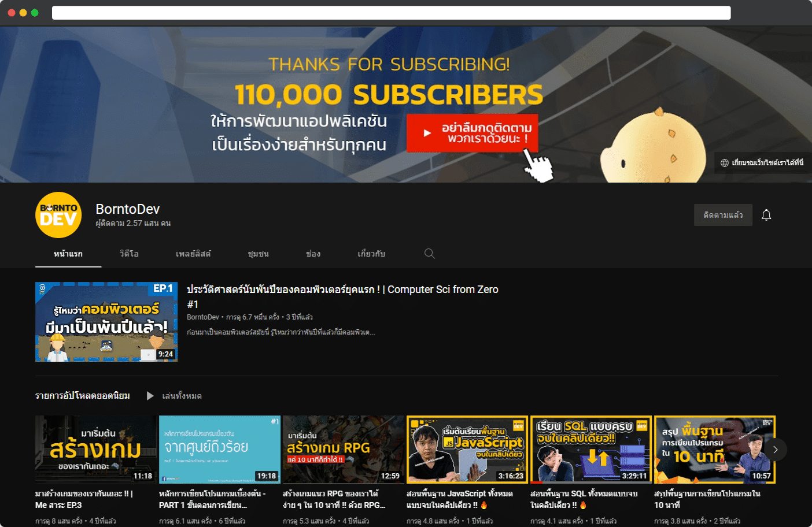
Task: Click BorntoDev name under featured video
Action: 203,317
